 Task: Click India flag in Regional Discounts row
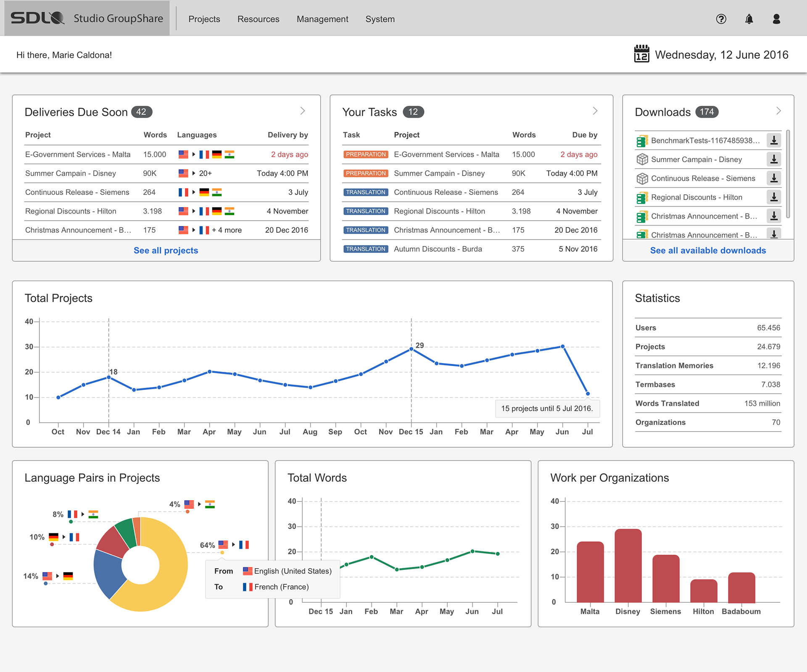pyautogui.click(x=229, y=211)
